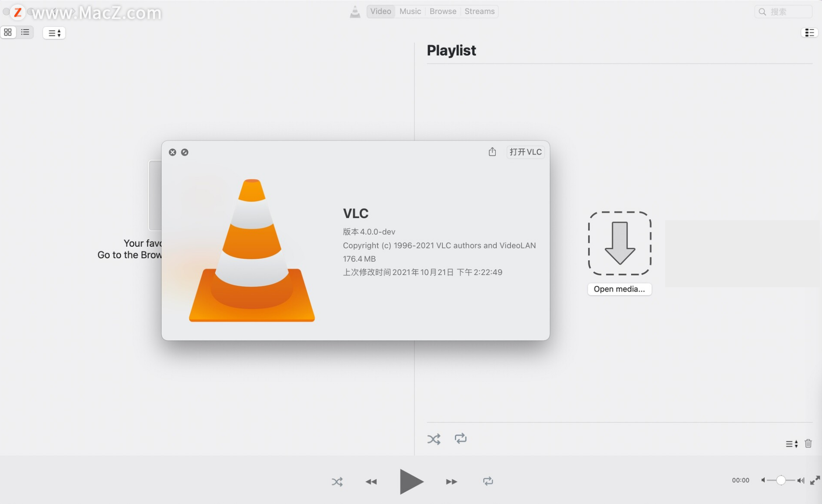Switch library to grid view
The image size is (822, 504).
[8, 32]
